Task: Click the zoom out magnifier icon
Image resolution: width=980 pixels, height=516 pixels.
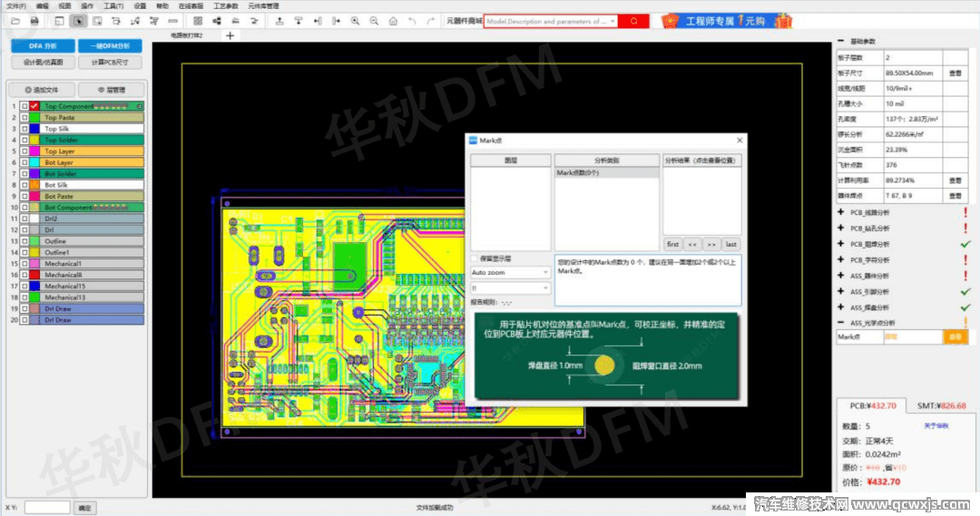Action: 374,21
